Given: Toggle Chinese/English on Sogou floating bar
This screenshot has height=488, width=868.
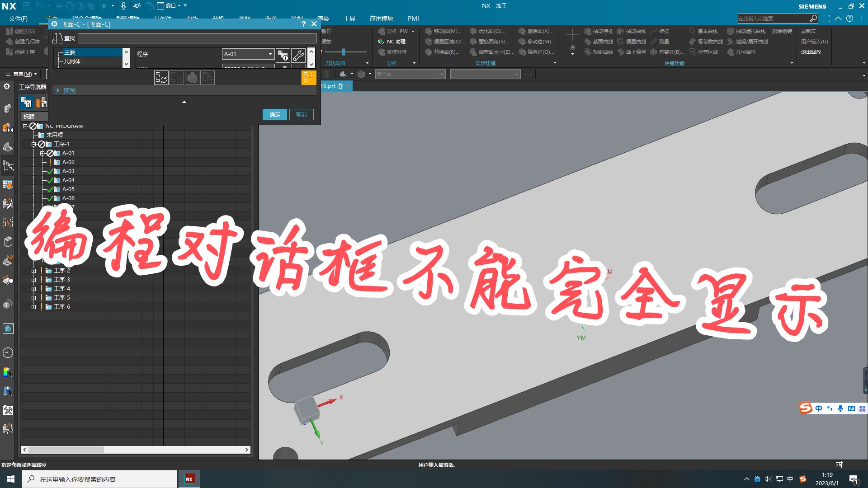Looking at the screenshot, I should (x=819, y=408).
